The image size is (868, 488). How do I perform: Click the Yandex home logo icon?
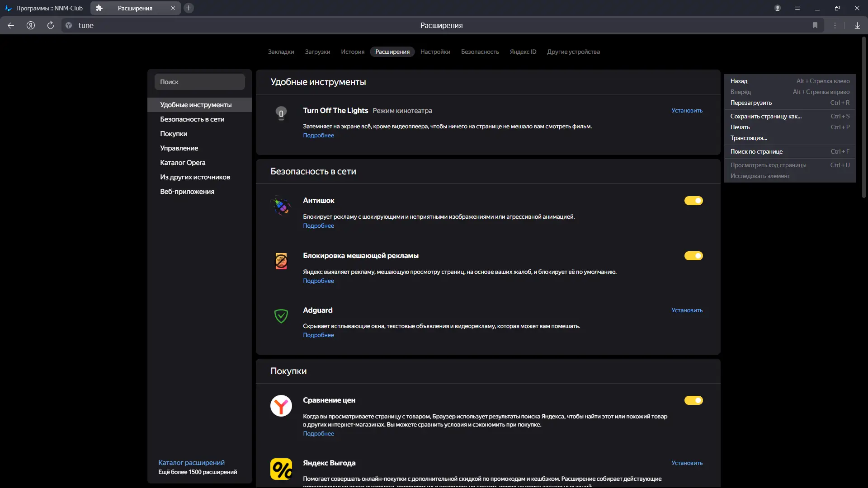[x=31, y=25]
